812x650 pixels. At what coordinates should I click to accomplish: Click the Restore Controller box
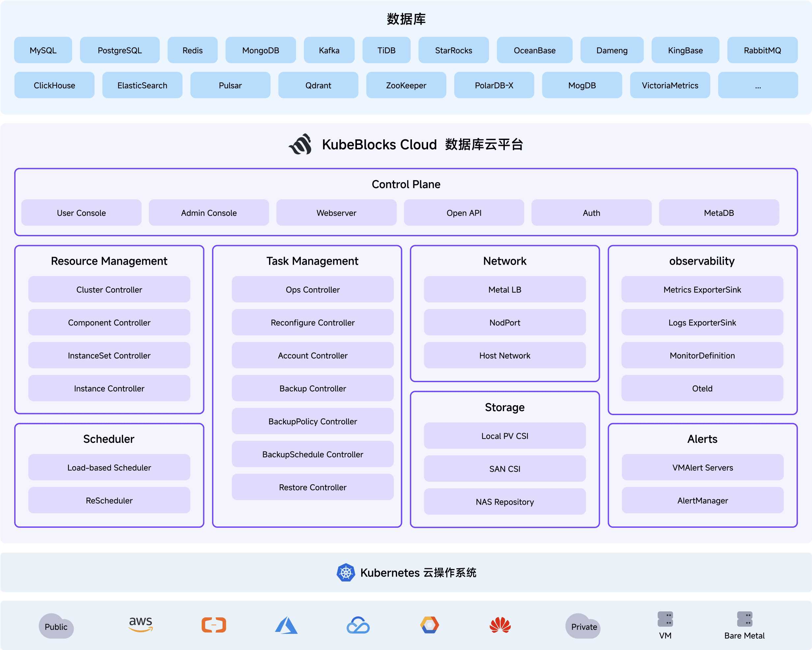point(312,487)
